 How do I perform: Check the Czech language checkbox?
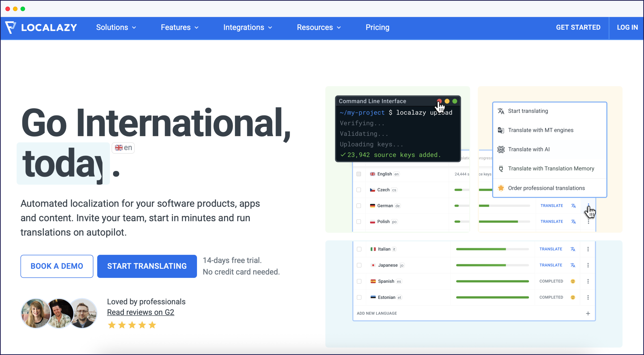[359, 190]
